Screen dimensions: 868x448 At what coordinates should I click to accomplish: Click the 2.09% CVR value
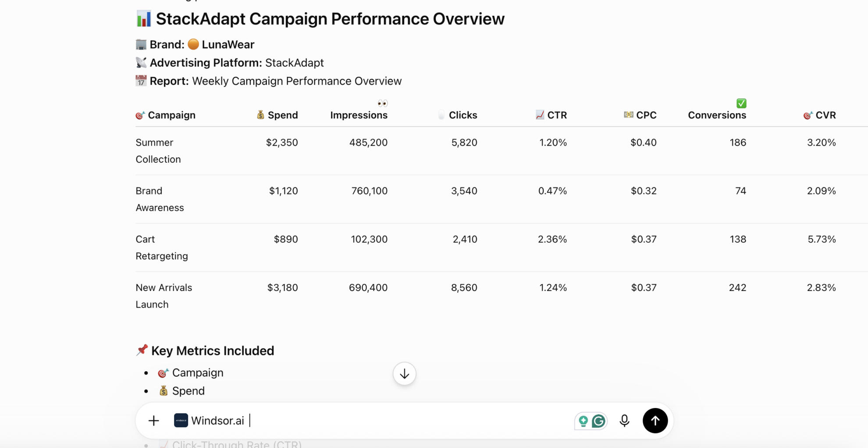pyautogui.click(x=821, y=191)
